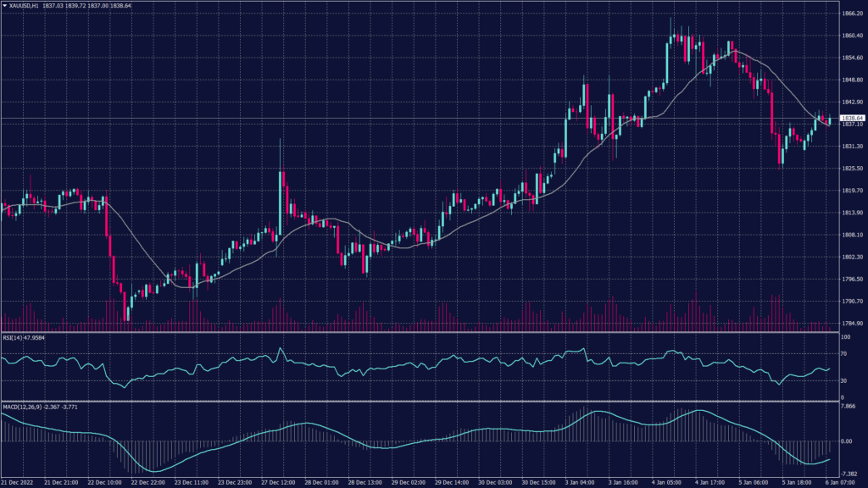Screen dimensions: 868x488
Task: Click the 1784.90 price level on the axis
Action: coord(850,324)
